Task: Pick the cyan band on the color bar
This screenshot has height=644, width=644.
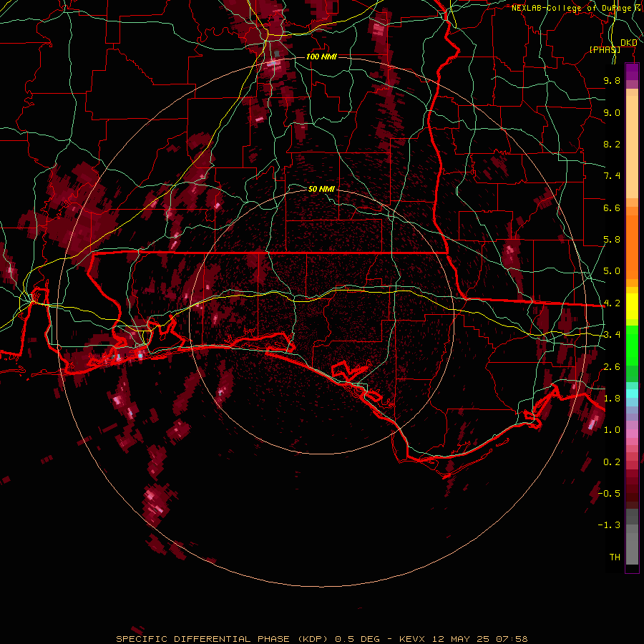Action: (632, 394)
